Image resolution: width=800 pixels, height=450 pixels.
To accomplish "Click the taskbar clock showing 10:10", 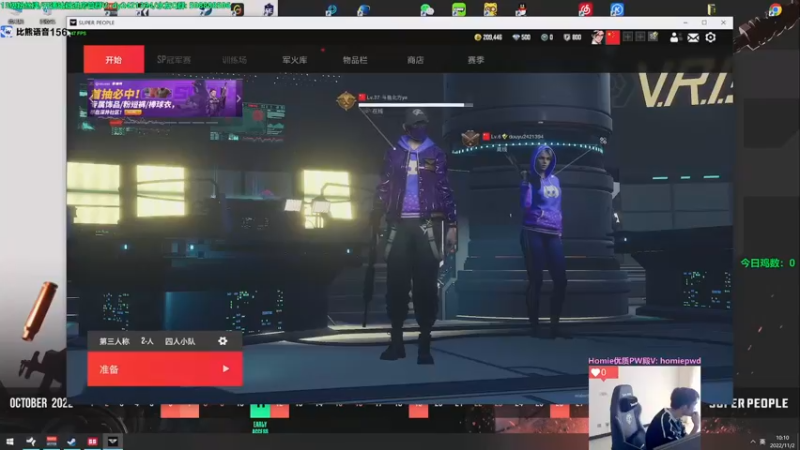I will tap(783, 442).
